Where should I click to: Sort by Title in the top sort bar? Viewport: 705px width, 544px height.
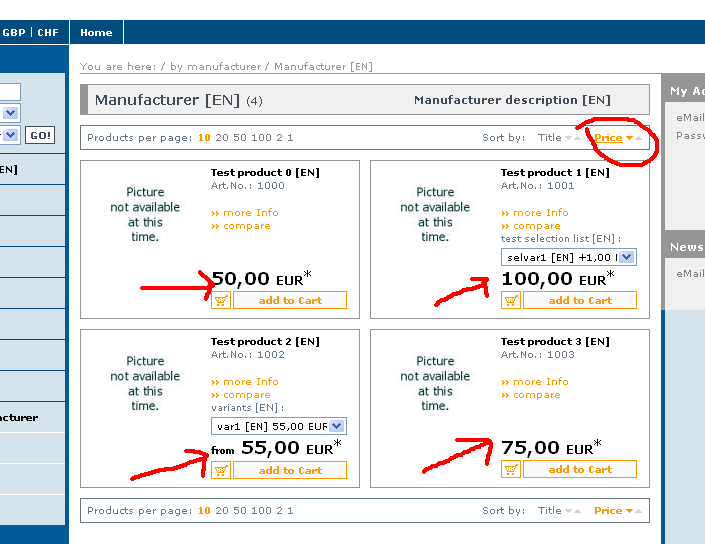pos(550,138)
